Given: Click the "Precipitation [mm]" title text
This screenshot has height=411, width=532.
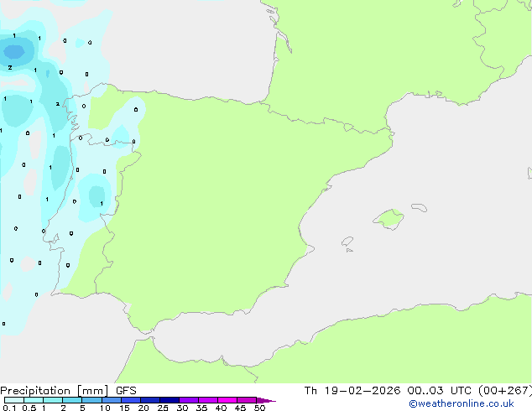Looking at the screenshot, I should point(55,391).
